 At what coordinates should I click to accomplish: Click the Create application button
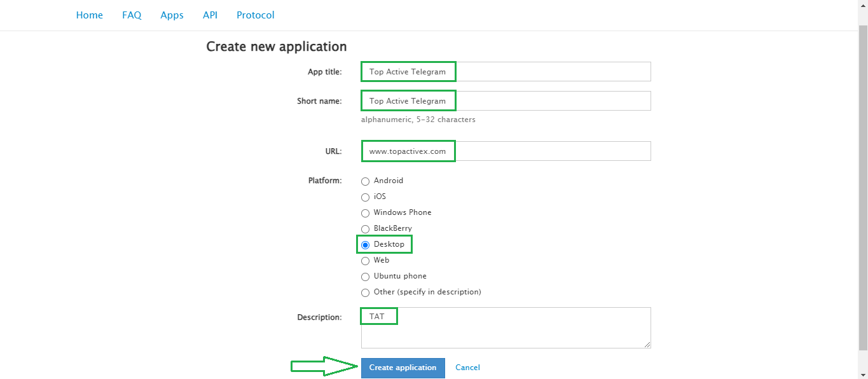click(x=403, y=368)
